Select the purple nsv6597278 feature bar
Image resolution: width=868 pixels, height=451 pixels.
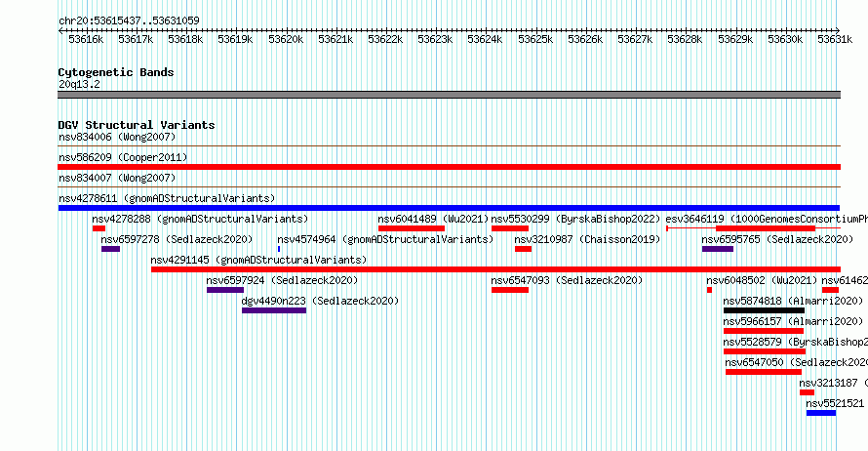click(111, 249)
